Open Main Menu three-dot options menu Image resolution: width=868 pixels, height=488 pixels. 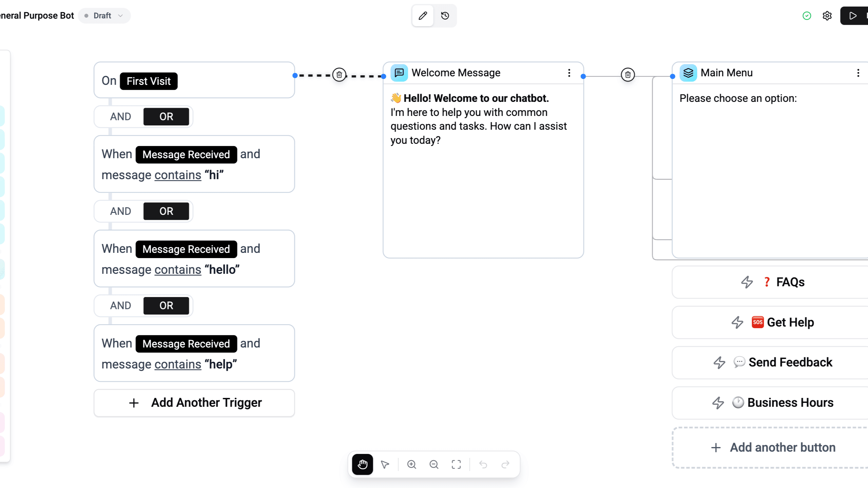(x=858, y=73)
